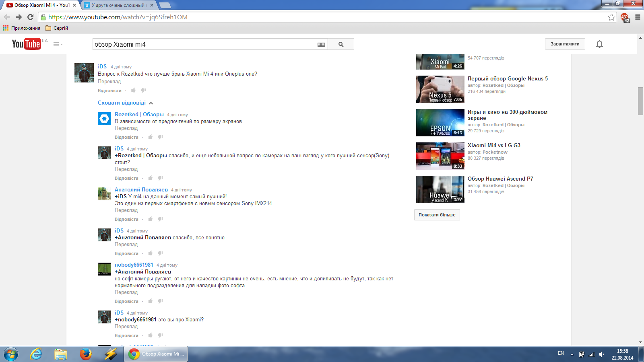The width and height of the screenshot is (644, 362).
Task: Open 'Обзор Huawei Ascend P7' title link
Action: [500, 179]
